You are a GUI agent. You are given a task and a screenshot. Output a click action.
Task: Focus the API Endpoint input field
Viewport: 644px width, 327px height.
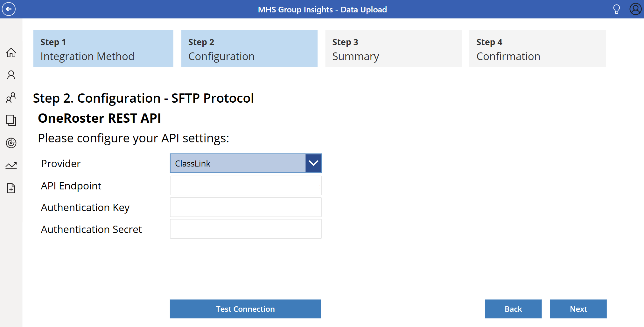[x=246, y=186]
